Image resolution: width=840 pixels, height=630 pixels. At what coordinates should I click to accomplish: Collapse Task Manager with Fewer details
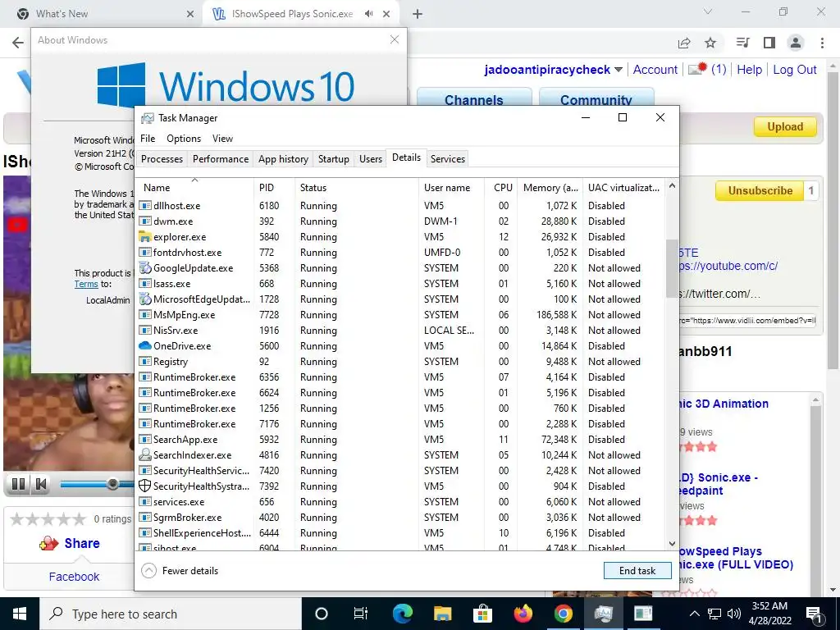pos(180,571)
